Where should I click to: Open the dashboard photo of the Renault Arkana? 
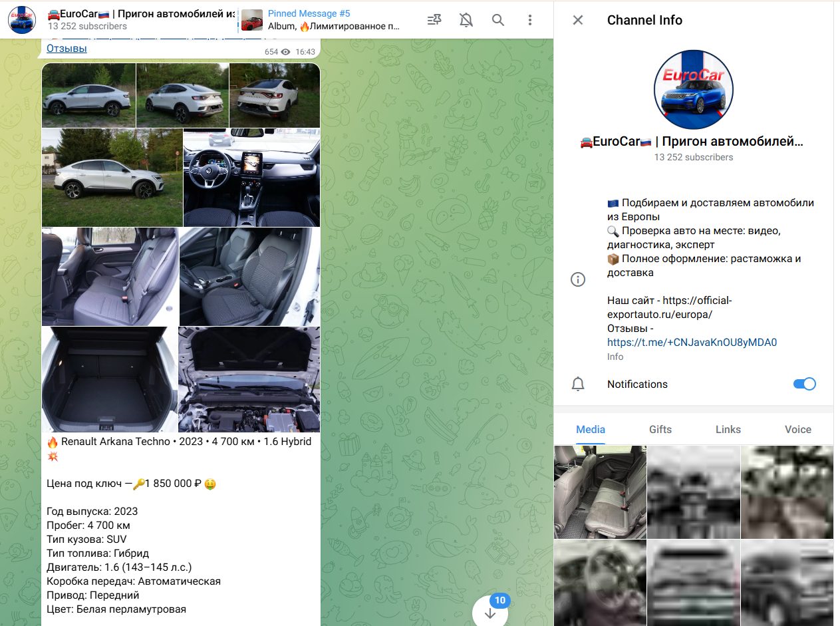point(251,177)
